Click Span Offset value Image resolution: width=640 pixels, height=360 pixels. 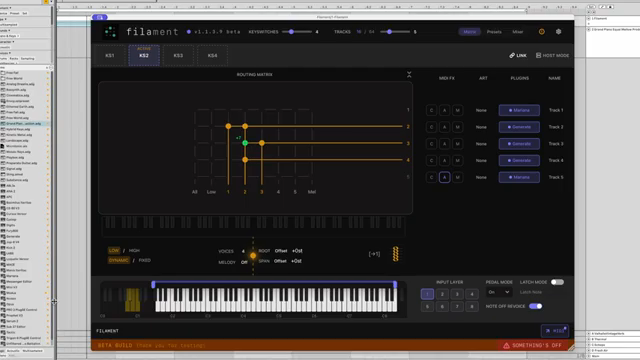280,261
